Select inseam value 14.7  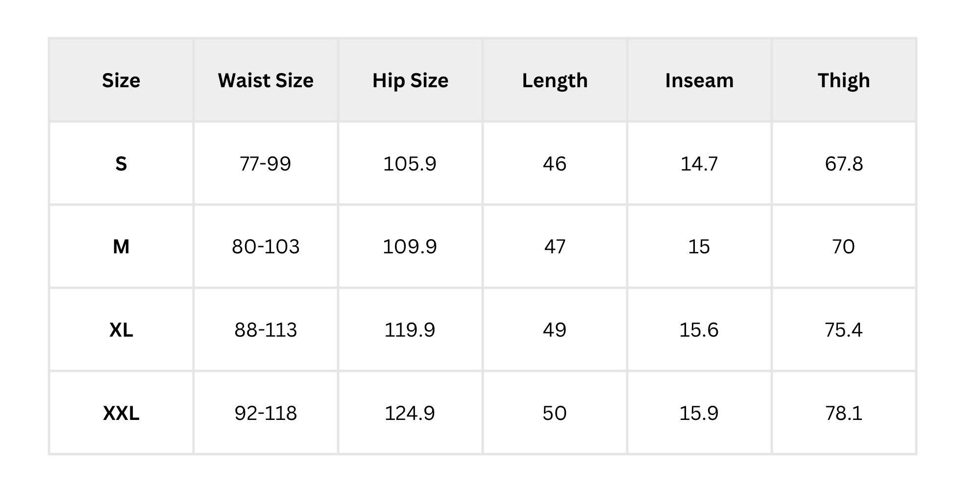699,164
